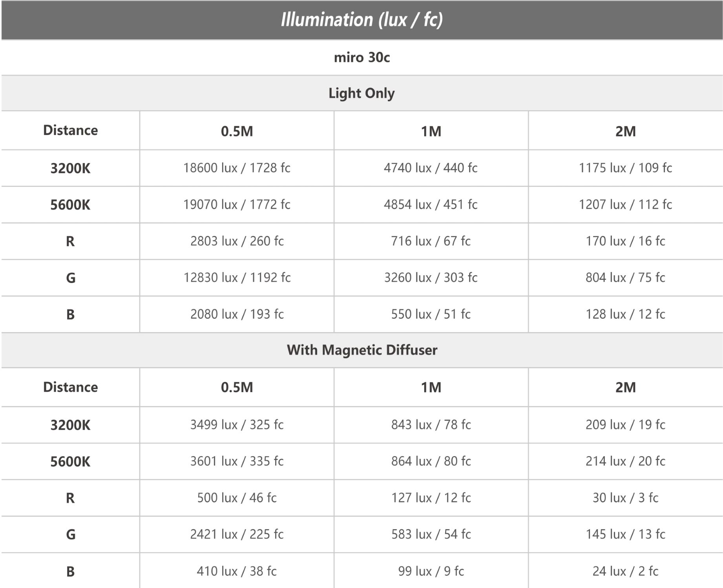
Task: Click the 5600K row label under Light Only
Action: [70, 205]
